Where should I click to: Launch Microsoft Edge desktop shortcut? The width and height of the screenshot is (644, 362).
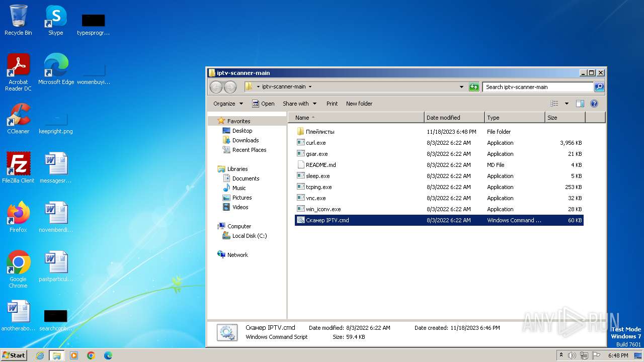click(56, 69)
